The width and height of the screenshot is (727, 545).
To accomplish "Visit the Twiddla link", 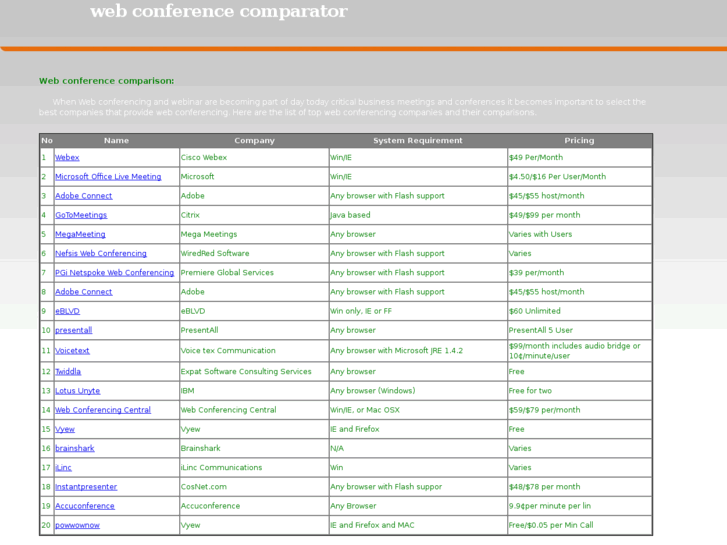I will (68, 372).
